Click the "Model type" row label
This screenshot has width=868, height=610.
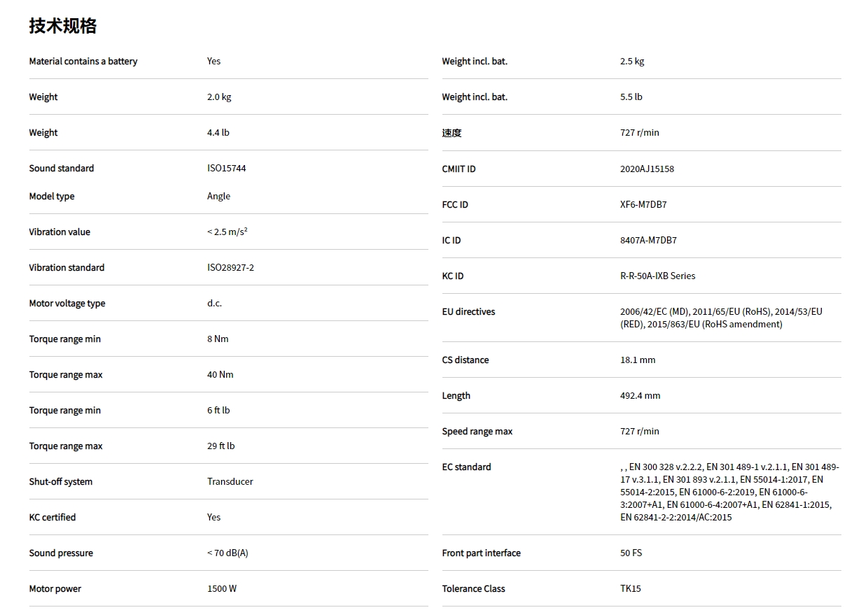coord(52,197)
